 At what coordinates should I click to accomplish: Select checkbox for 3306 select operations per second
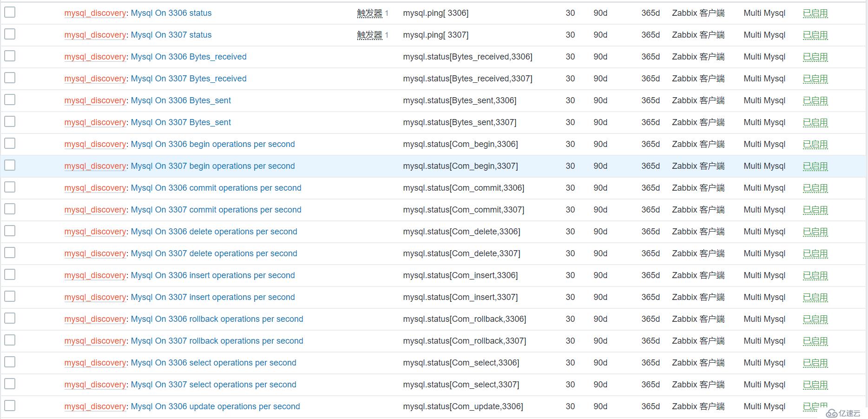[10, 362]
